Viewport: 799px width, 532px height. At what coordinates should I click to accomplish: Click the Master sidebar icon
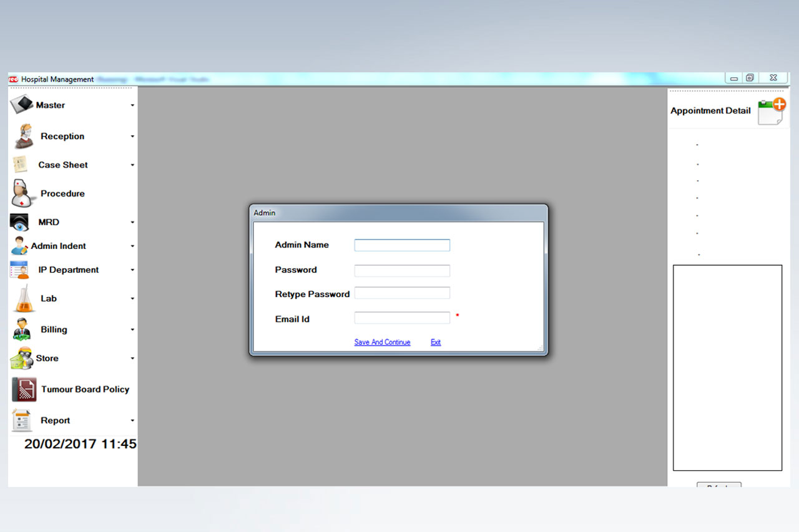[21, 105]
